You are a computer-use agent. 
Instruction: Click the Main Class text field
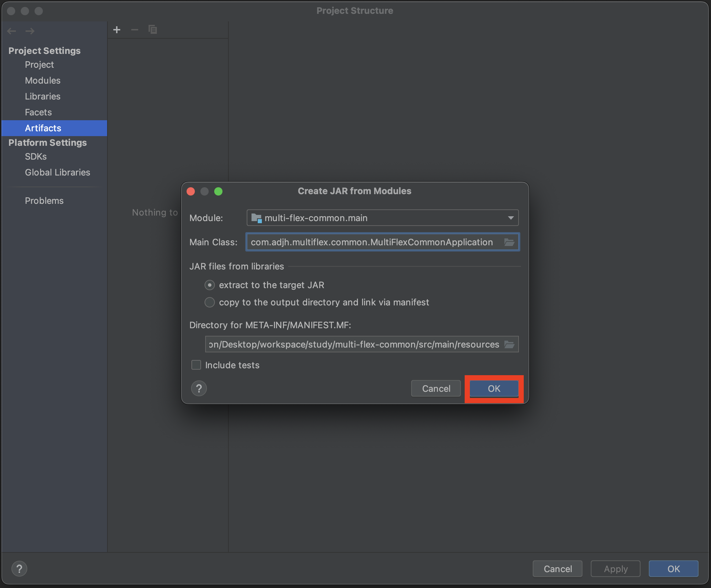pos(371,242)
